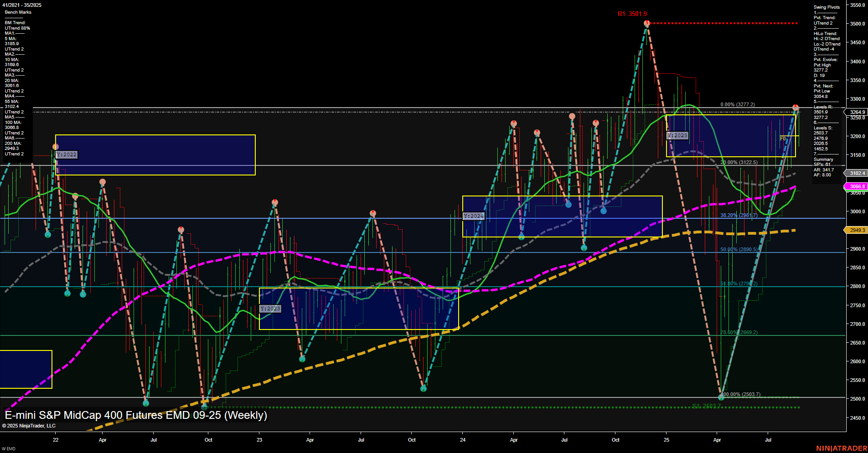Image resolution: width=868 pixels, height=453 pixels.
Task: Click the 3102.4 price axis marker
Action: 857,173
